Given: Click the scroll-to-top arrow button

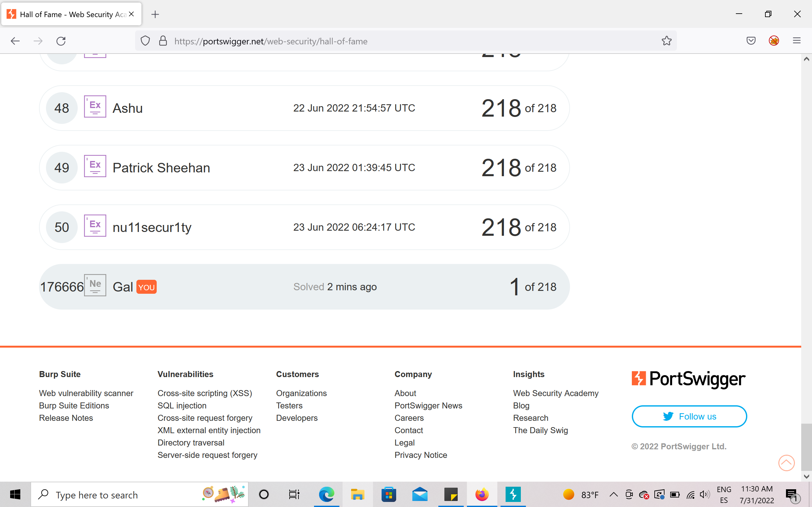Looking at the screenshot, I should coord(786,463).
